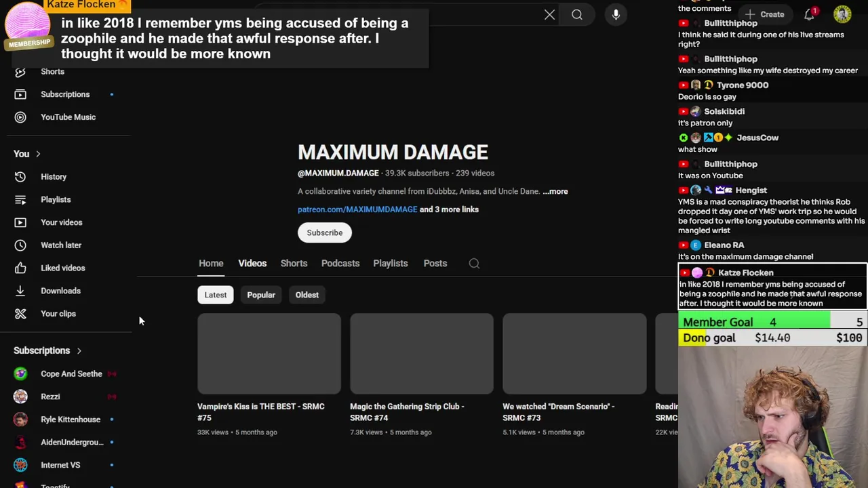The image size is (868, 488).
Task: Click Eleano RA username in chat
Action: click(724, 245)
